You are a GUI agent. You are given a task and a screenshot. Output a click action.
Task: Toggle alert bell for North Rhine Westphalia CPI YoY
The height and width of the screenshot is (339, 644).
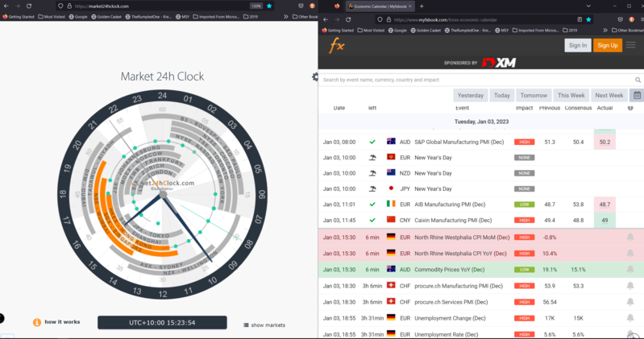pyautogui.click(x=630, y=253)
